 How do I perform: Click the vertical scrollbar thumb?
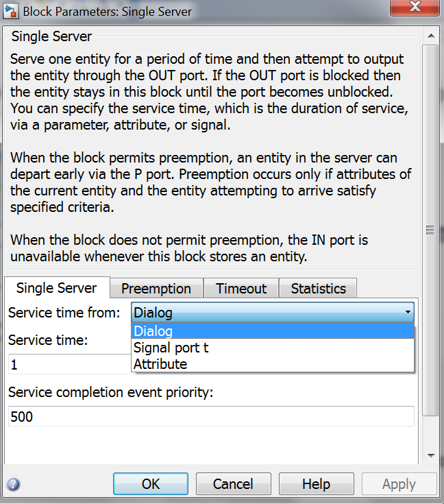(430, 230)
